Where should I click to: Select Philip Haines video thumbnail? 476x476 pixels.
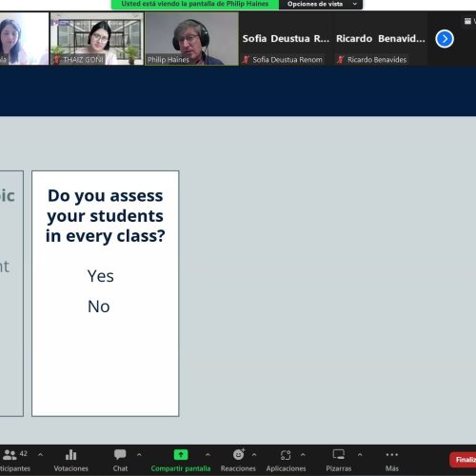click(x=191, y=39)
